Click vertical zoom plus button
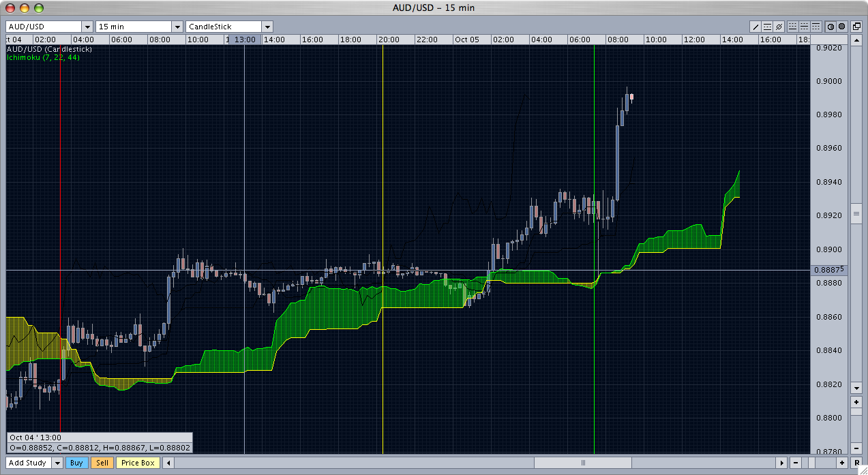The height and width of the screenshot is (475, 868). (856, 402)
